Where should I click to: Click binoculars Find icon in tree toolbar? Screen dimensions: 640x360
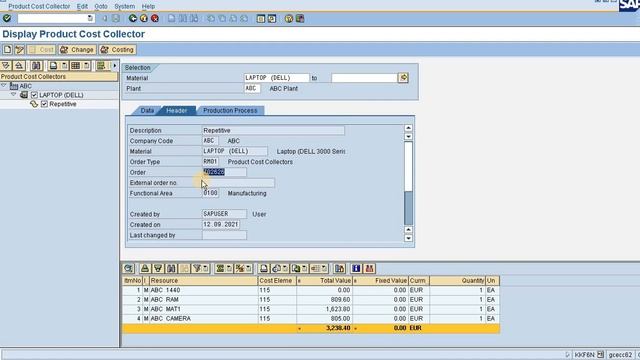tap(36, 66)
